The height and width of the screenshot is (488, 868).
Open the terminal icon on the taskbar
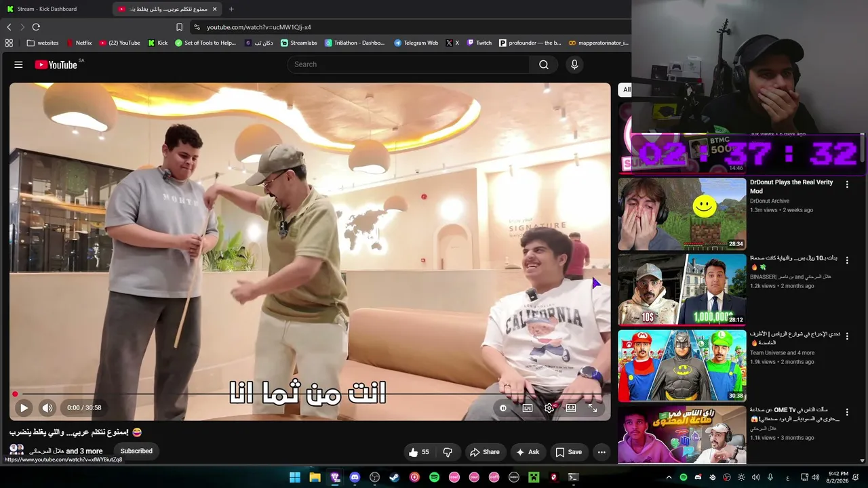pos(573,477)
